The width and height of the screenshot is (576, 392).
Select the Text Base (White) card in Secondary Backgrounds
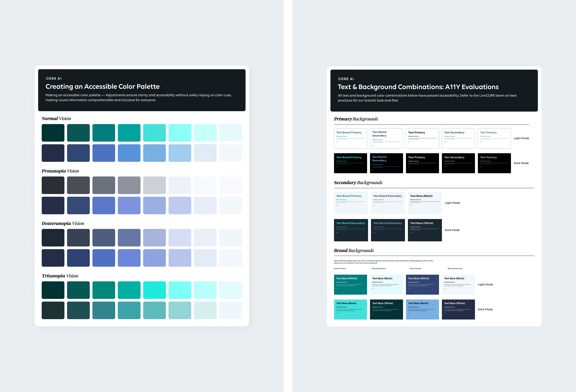click(x=425, y=230)
